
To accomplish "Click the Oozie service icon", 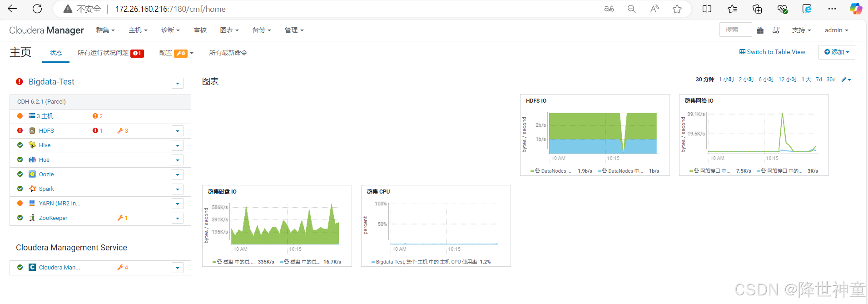I will (x=32, y=174).
